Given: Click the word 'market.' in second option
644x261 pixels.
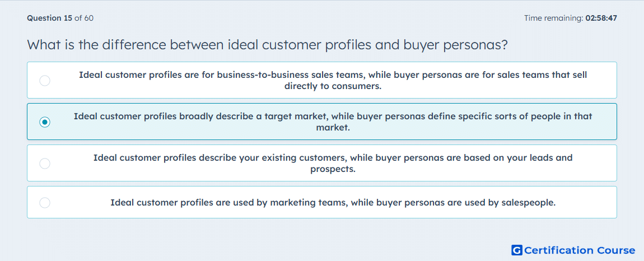Looking at the screenshot, I should click(333, 128).
